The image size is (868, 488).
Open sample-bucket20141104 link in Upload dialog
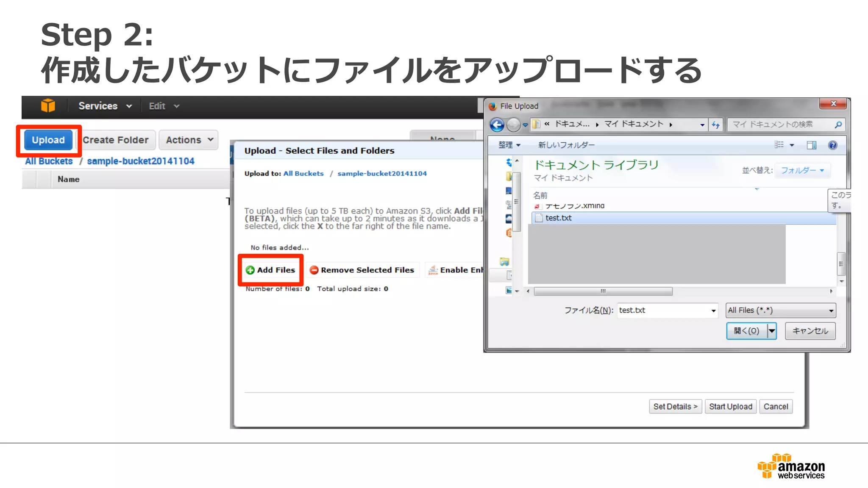pos(382,173)
